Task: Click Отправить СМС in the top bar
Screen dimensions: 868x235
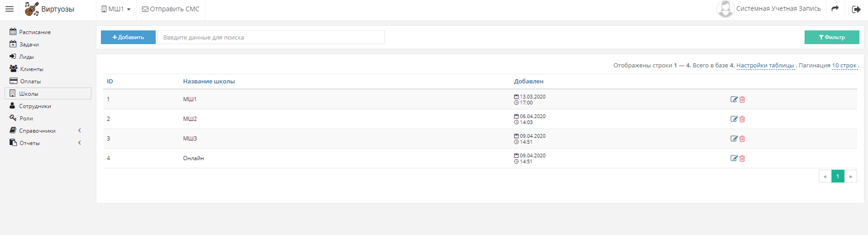Action: [x=171, y=9]
